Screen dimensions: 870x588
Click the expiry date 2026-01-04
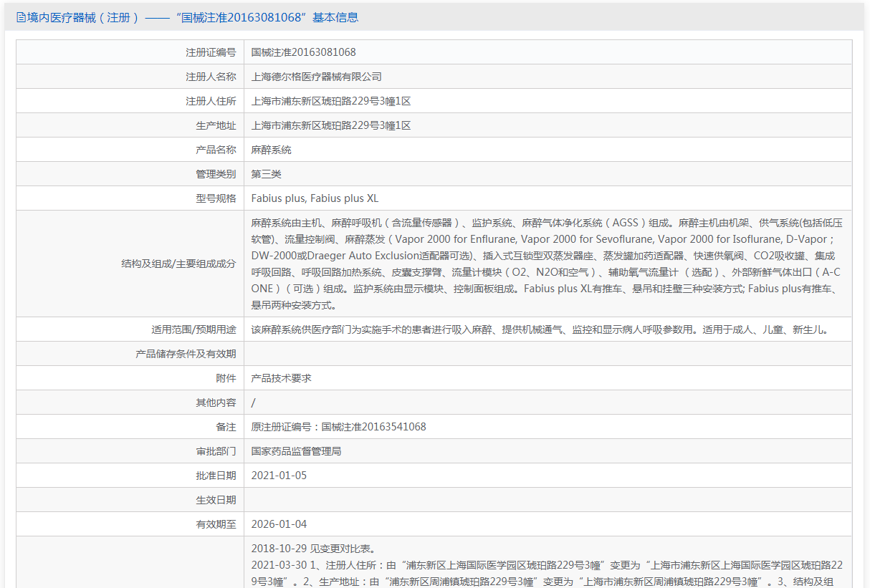coord(279,524)
